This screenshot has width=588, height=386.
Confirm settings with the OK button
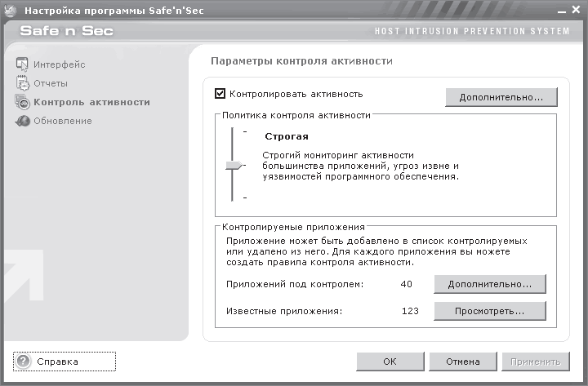[390, 362]
